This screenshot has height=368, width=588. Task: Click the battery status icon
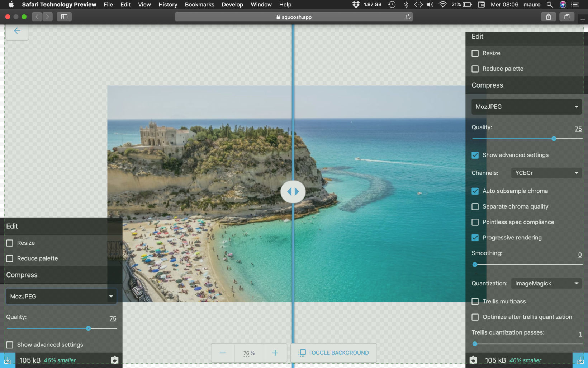click(467, 5)
